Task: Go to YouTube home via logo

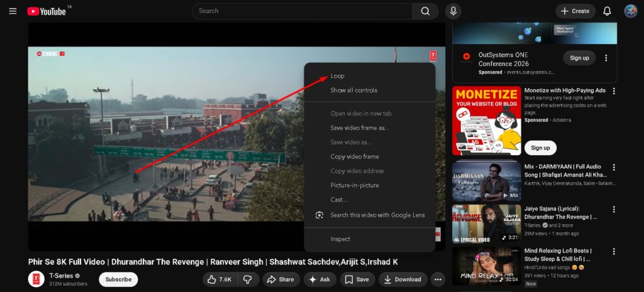Action: 47,11
